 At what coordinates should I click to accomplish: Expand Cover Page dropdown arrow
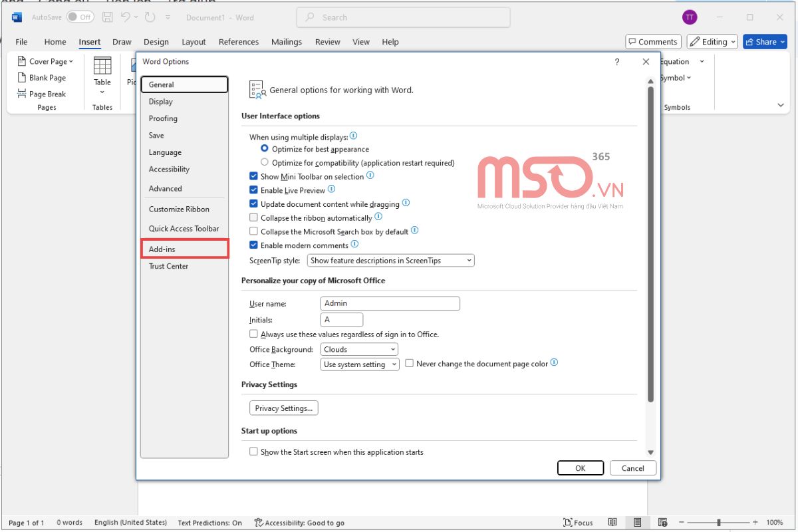coord(71,61)
